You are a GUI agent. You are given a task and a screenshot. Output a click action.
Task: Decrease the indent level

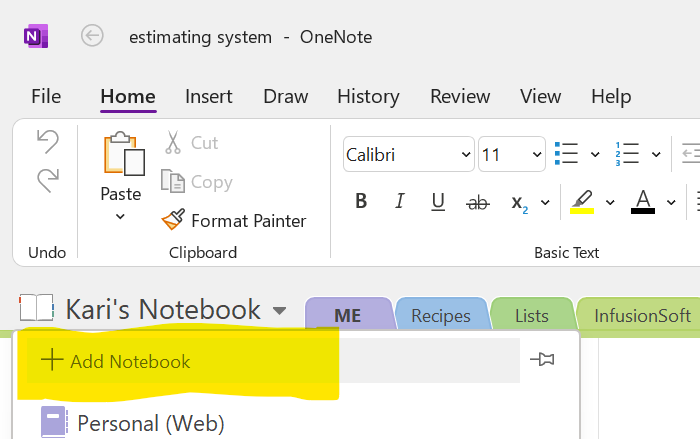point(691,154)
